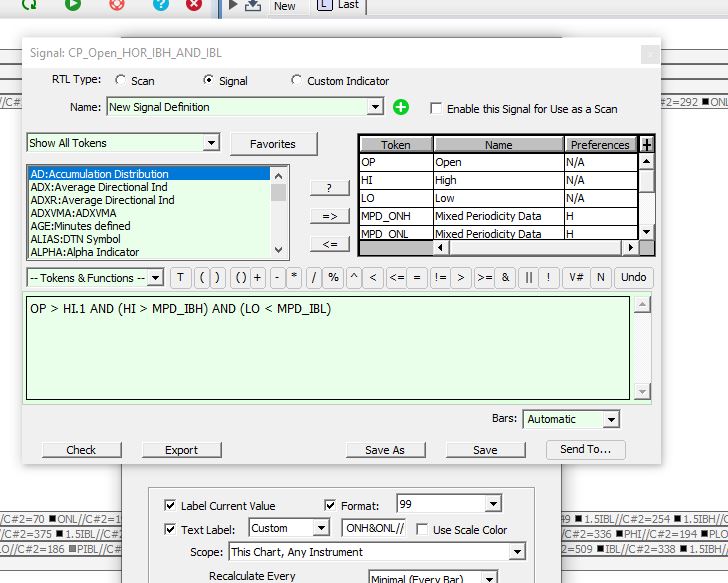Viewport: 728px width, 583px height.
Task: Select the Scan RTL type
Action: [121, 81]
